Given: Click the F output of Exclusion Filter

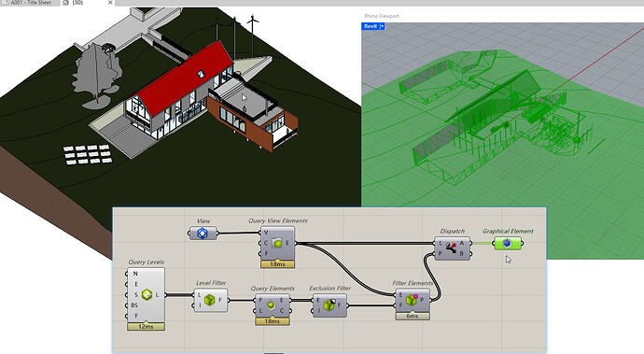Looking at the screenshot, I should 339,305.
